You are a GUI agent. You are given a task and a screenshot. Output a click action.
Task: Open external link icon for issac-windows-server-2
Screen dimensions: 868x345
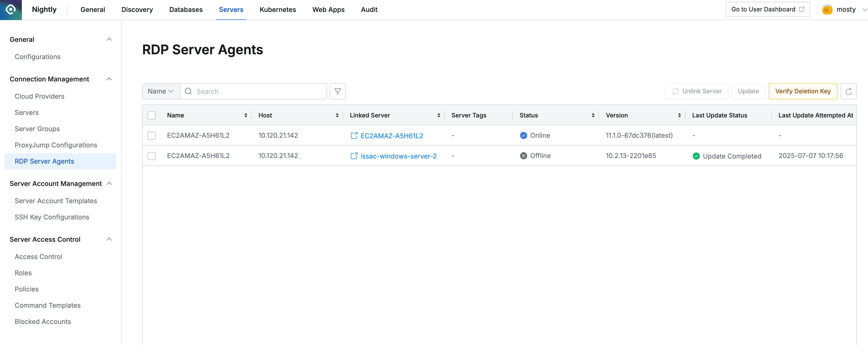coord(354,156)
